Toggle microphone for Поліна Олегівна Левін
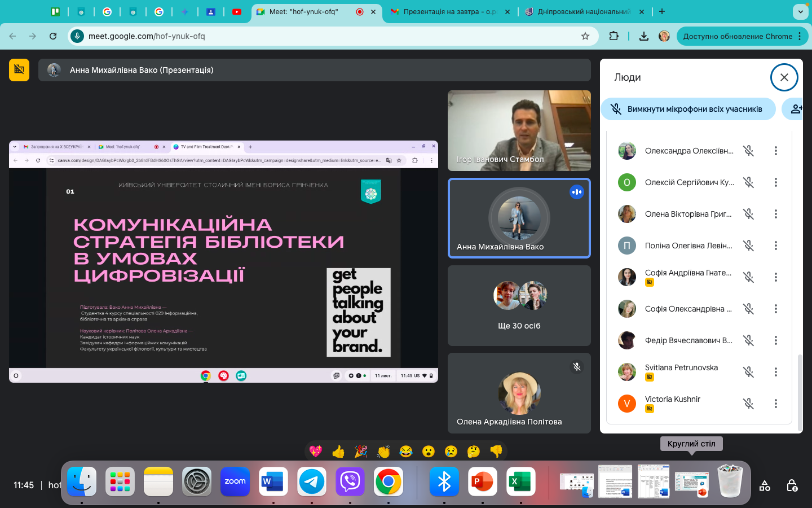The image size is (812, 508). 748,246
